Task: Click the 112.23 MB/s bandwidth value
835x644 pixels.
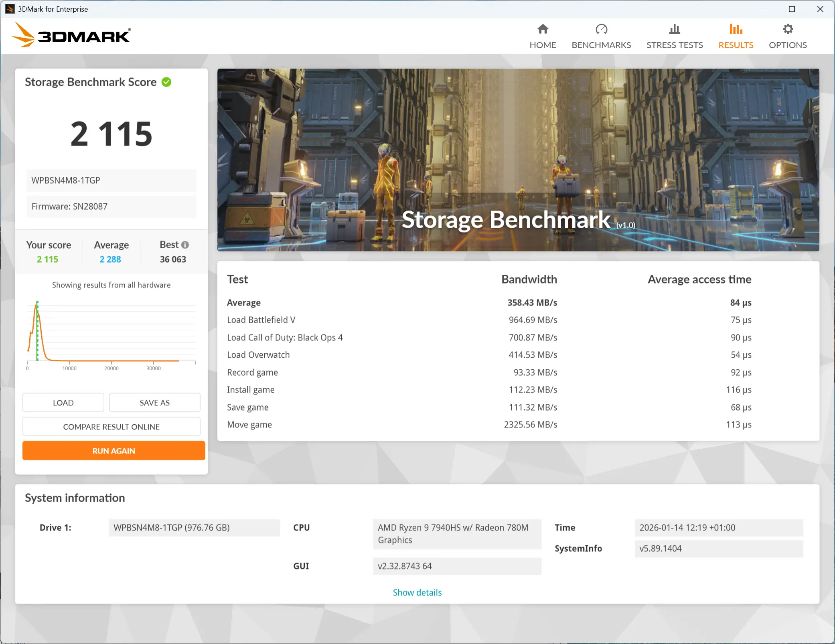Action: tap(533, 390)
